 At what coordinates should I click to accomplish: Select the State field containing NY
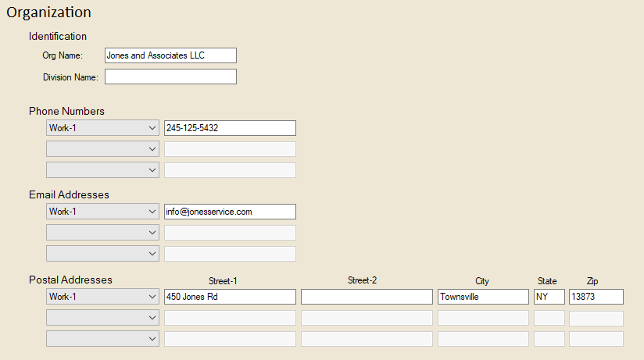click(549, 297)
